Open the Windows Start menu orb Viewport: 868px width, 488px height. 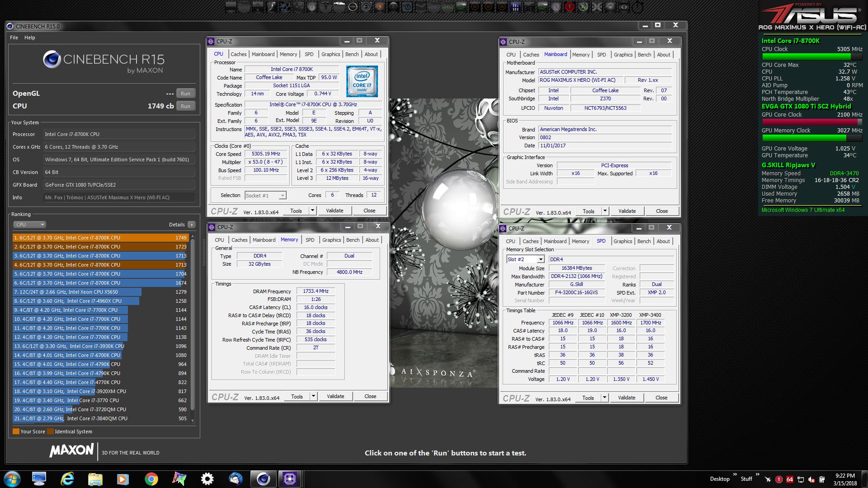12,479
